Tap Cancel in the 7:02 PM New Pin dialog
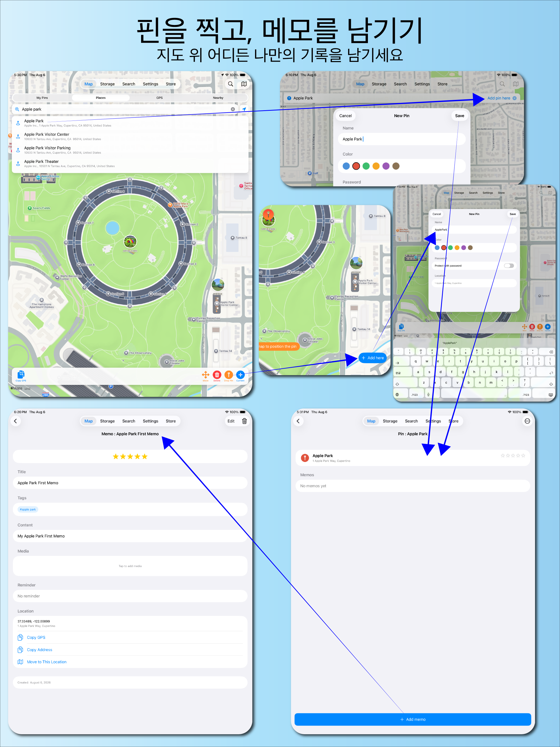 pyautogui.click(x=437, y=214)
